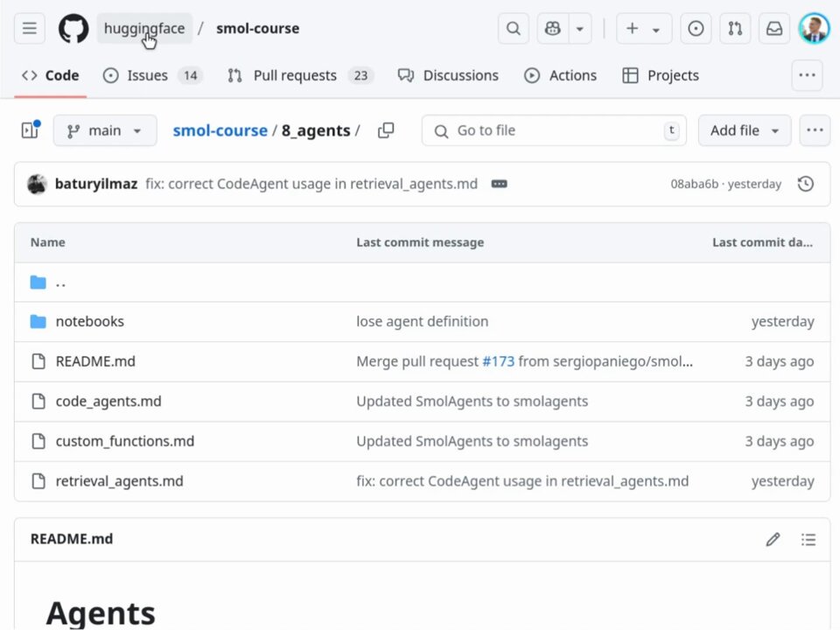Click the retrieval_agents.md file icon

38,481
